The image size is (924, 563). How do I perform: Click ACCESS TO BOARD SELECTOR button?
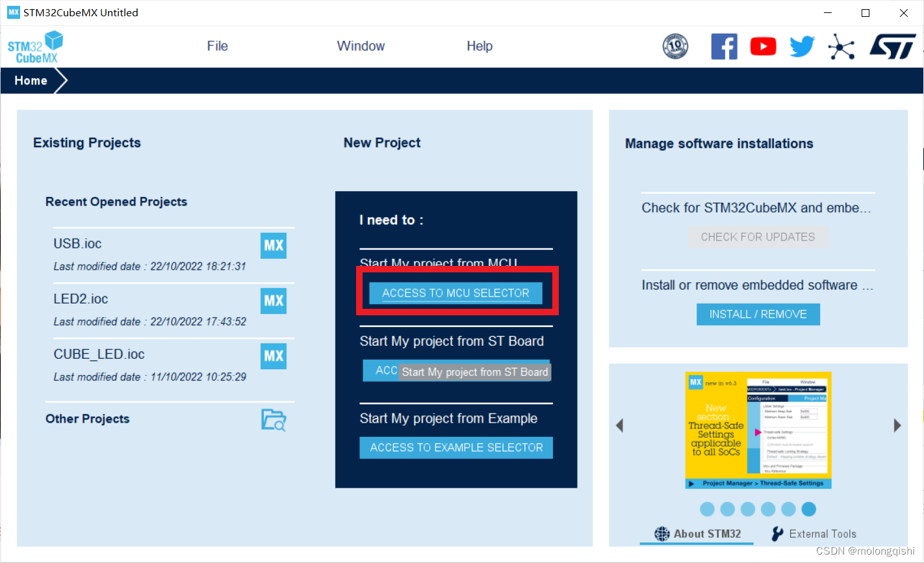[x=456, y=371]
